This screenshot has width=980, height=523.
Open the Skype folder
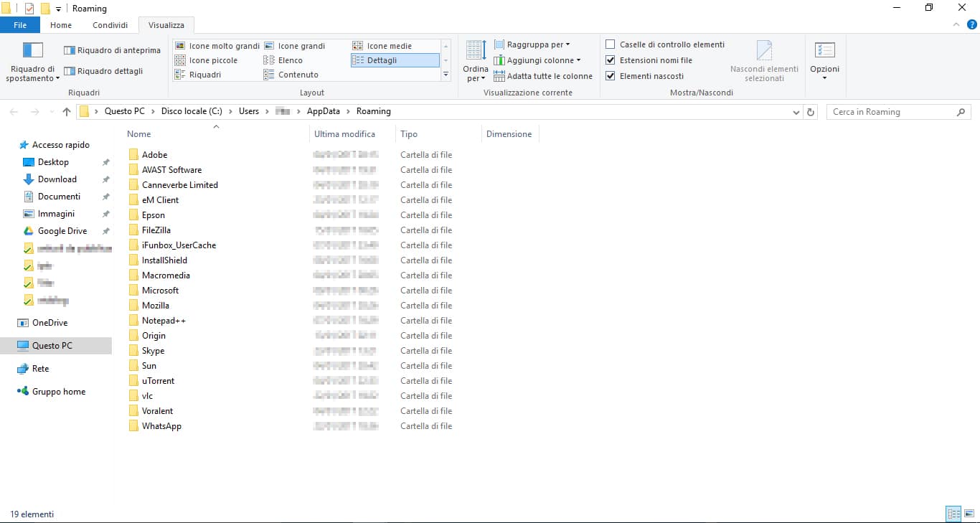(154, 350)
